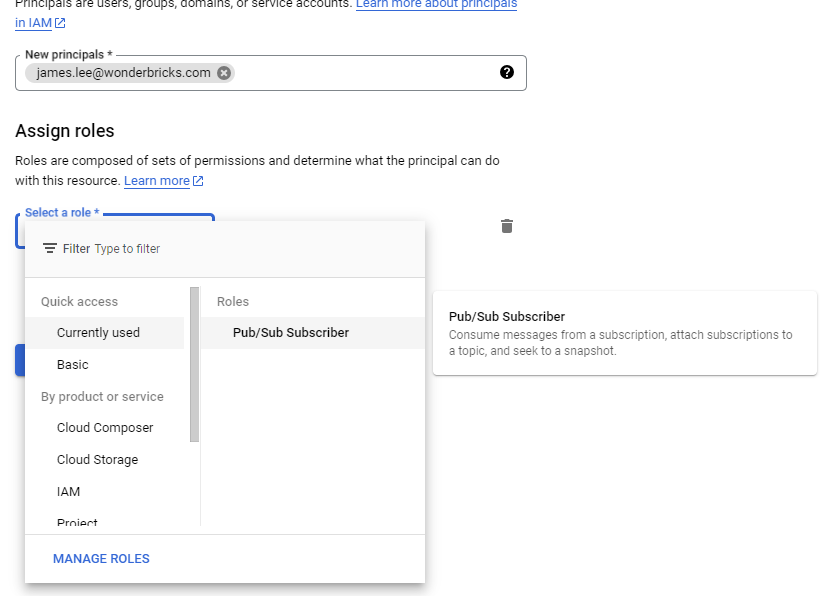The width and height of the screenshot is (828, 596).
Task: Open the New principals help icon
Action: [x=506, y=72]
